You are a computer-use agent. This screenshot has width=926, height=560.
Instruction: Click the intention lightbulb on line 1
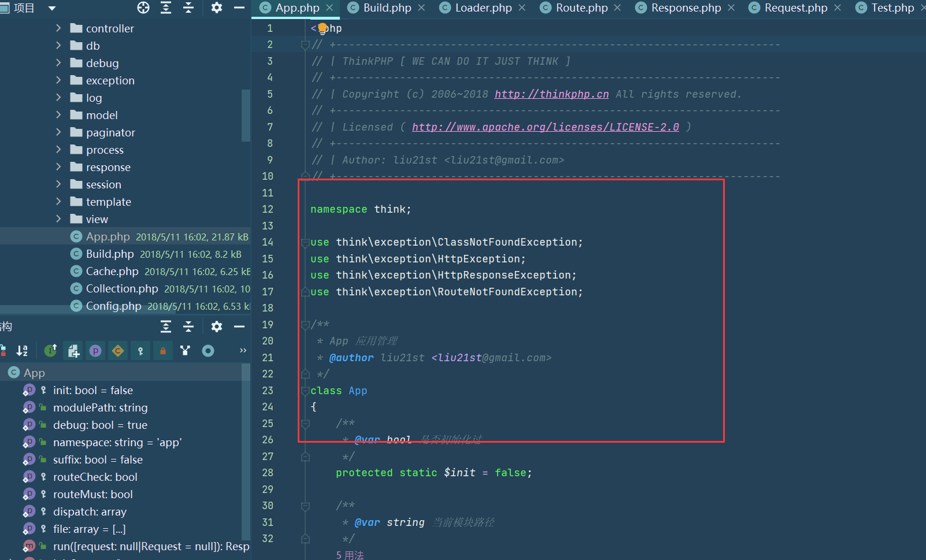(323, 28)
